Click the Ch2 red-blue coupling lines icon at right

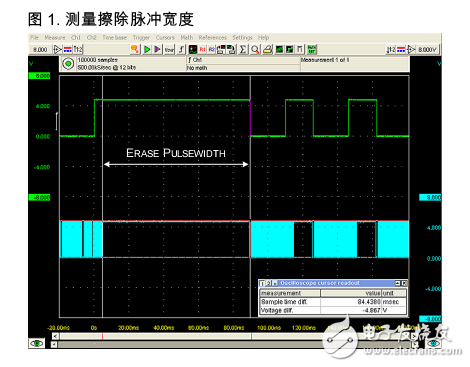click(x=401, y=50)
